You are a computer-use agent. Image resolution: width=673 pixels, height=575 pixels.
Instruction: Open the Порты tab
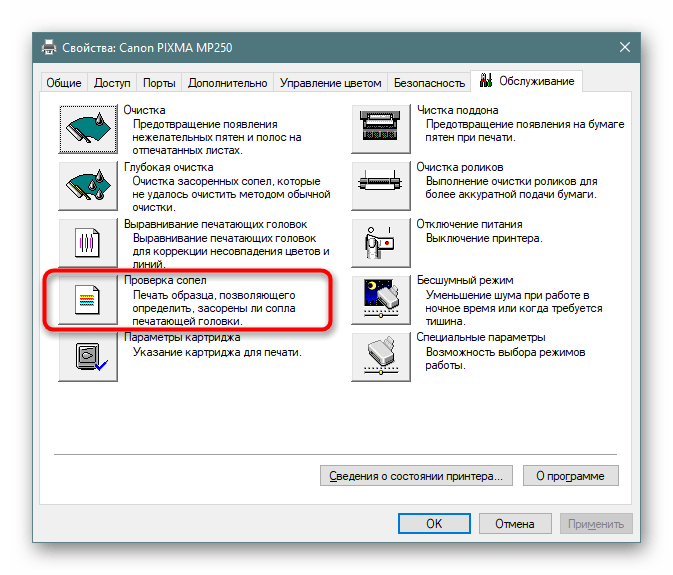(x=159, y=83)
